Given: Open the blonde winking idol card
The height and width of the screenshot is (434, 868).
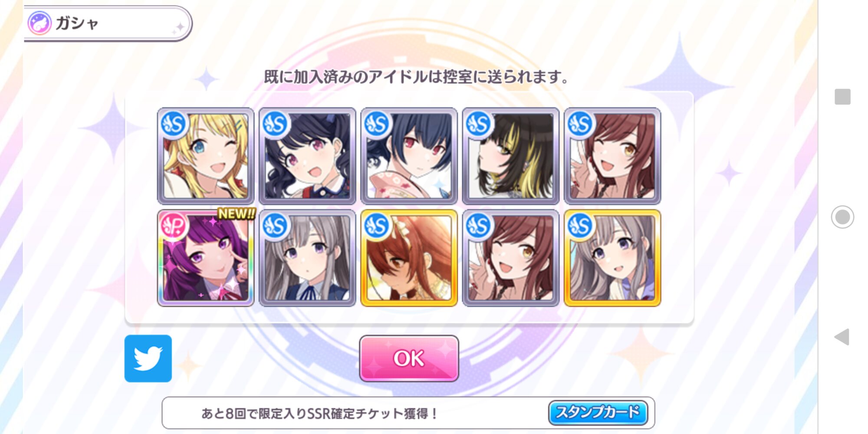Looking at the screenshot, I should [x=206, y=156].
